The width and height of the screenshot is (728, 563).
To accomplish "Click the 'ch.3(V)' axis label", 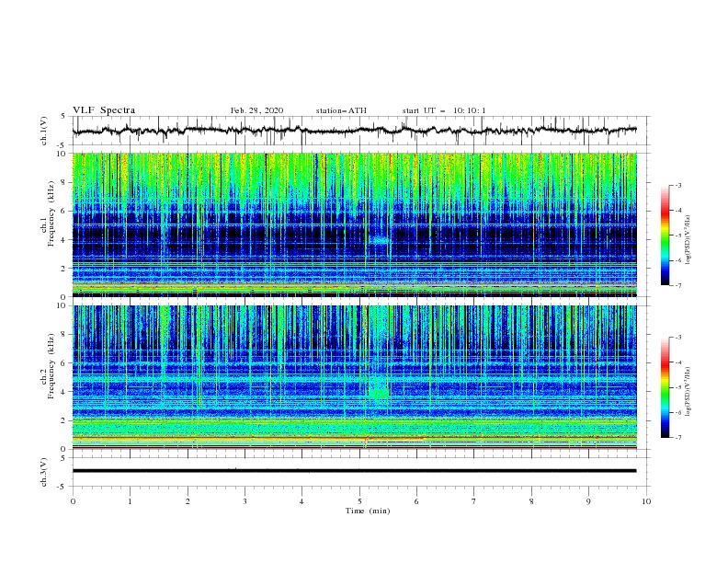I will [x=44, y=472].
